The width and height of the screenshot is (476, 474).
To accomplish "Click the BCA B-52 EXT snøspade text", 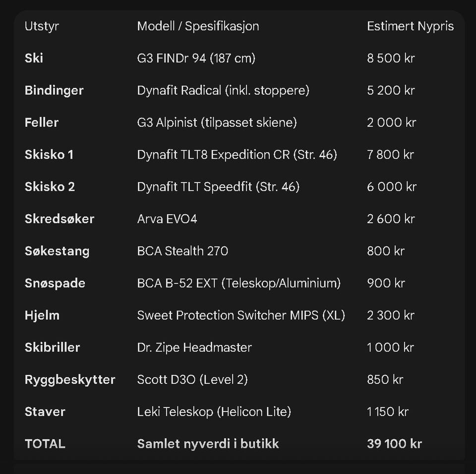I will [238, 283].
